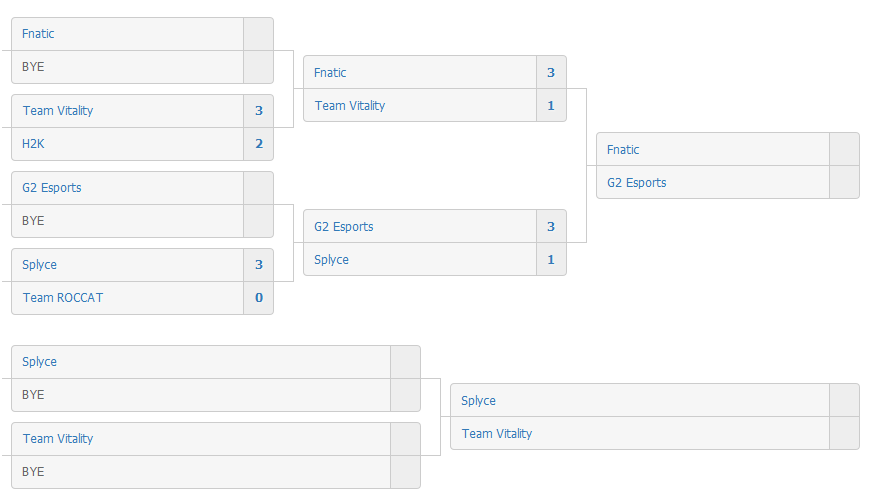Open Splyce in third place final
The width and height of the screenshot is (881, 501).
pos(478,400)
